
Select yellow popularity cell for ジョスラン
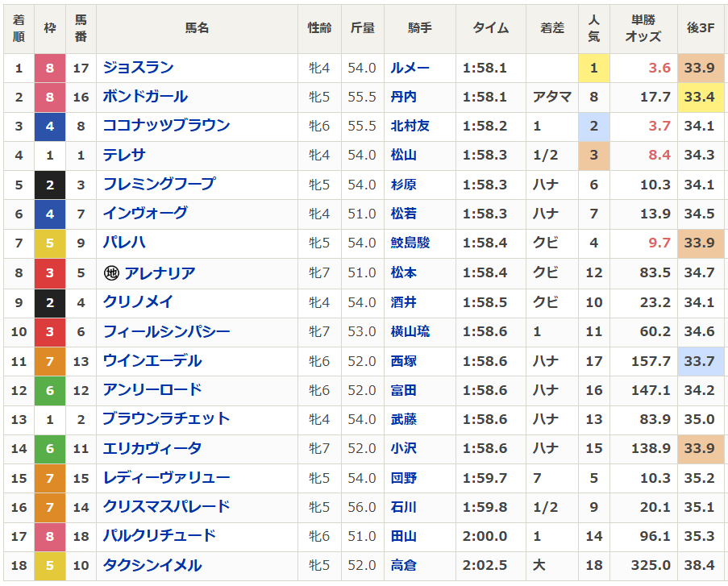point(594,68)
